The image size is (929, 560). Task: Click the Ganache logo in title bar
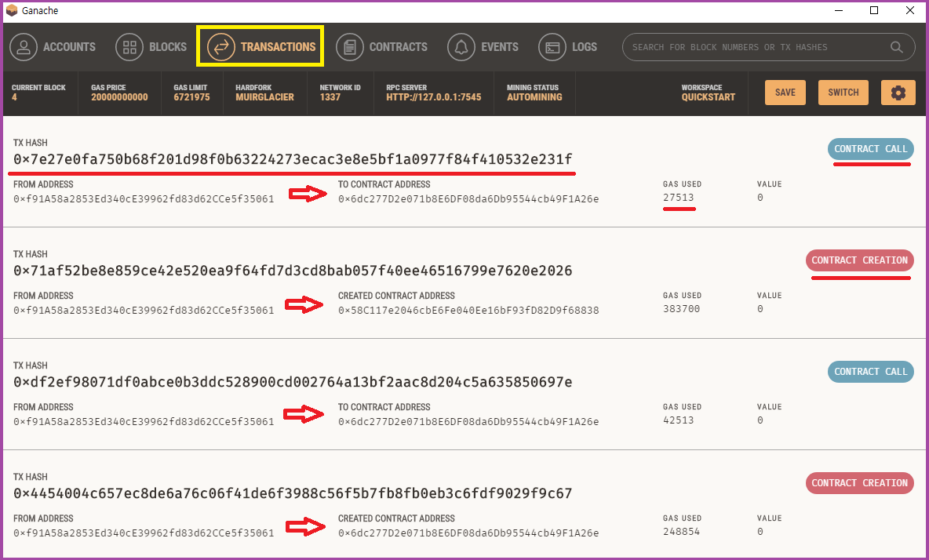(x=11, y=11)
